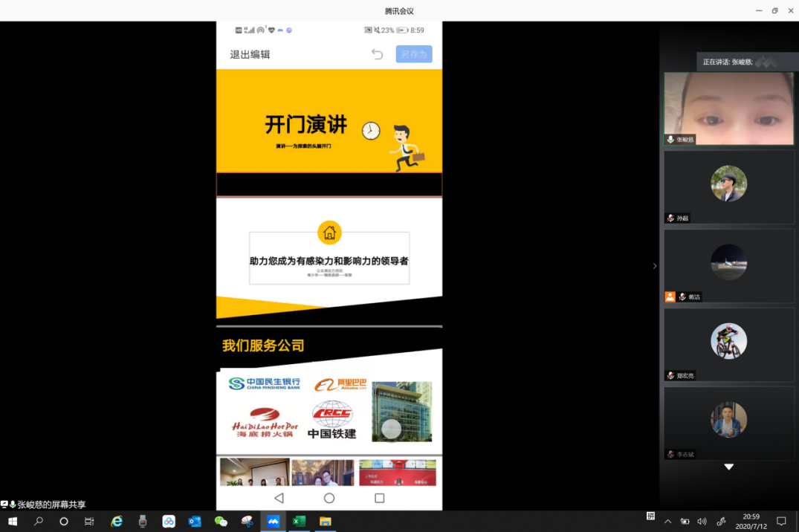The width and height of the screenshot is (799, 532).
Task: Tap Android back triangle navigation button
Action: [x=279, y=498]
